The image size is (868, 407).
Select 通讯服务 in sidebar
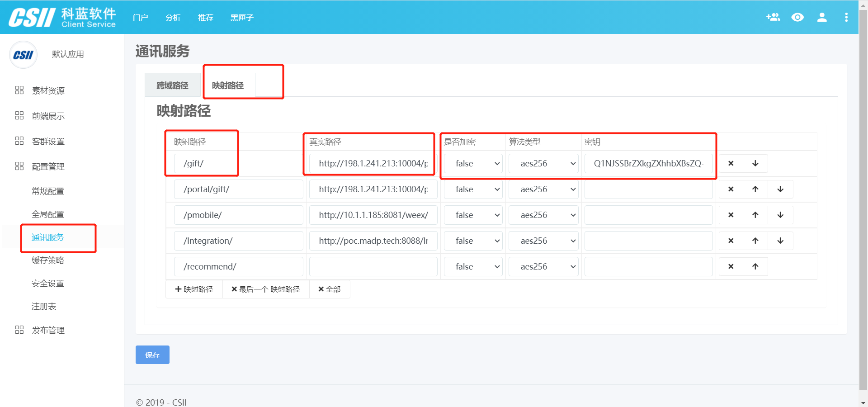click(x=48, y=237)
